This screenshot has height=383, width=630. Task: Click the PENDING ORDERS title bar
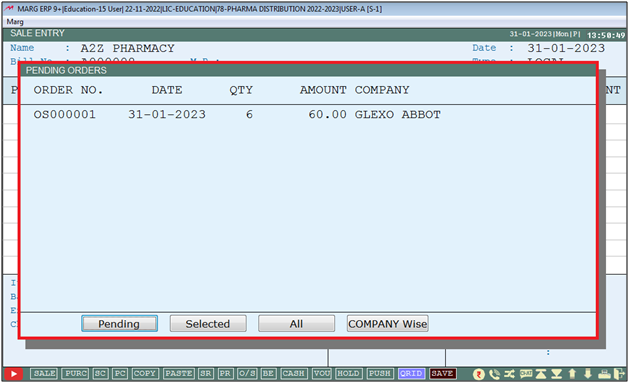coord(308,70)
